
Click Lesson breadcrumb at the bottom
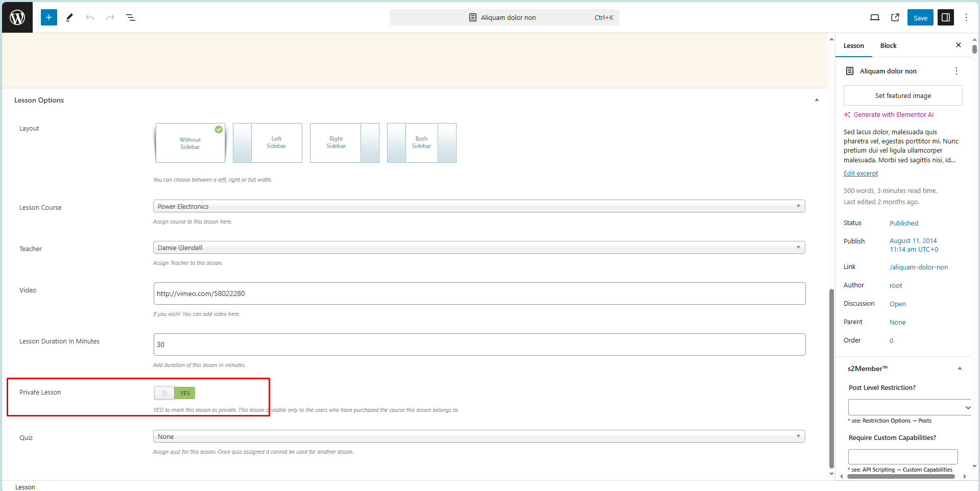click(x=25, y=487)
